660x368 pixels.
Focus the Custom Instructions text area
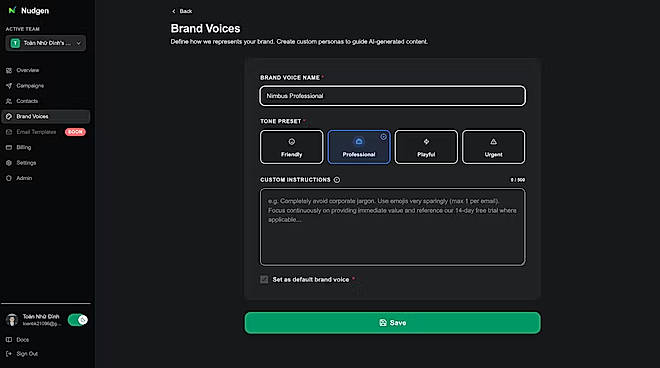(392, 227)
